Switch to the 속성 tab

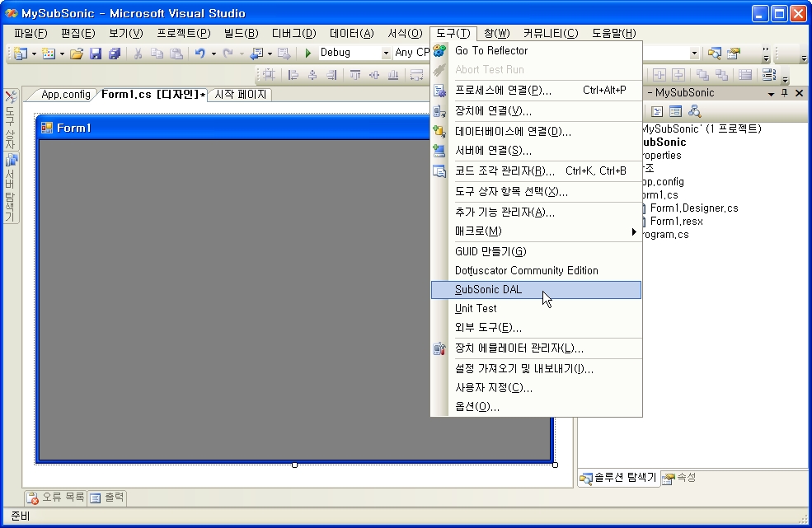click(679, 478)
